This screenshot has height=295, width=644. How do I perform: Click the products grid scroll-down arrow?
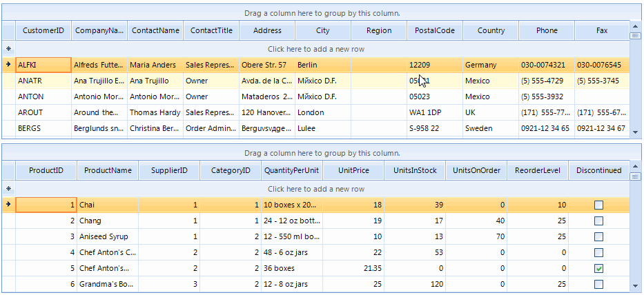pos(636,286)
